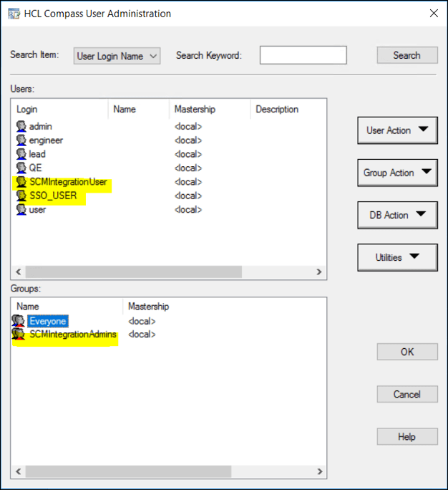Click the users Mastership column header
448x490 pixels.
(x=210, y=110)
